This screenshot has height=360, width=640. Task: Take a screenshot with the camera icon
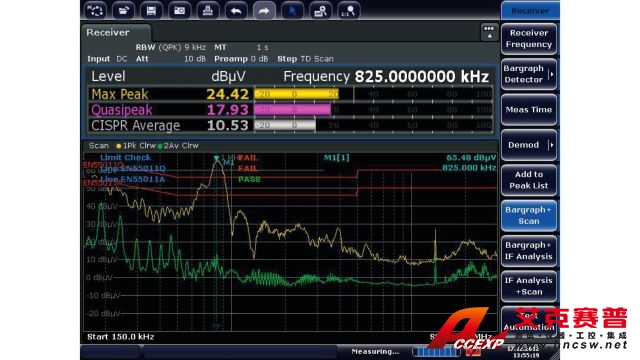point(180,11)
